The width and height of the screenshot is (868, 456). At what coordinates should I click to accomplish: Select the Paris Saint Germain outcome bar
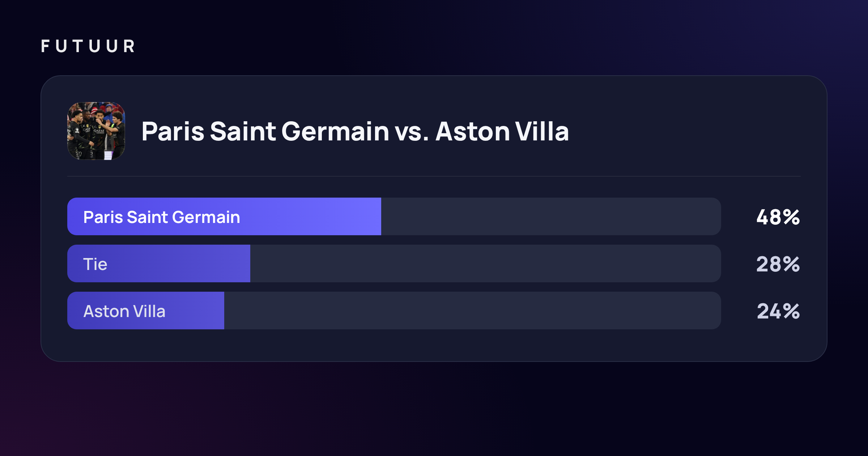pos(394,216)
